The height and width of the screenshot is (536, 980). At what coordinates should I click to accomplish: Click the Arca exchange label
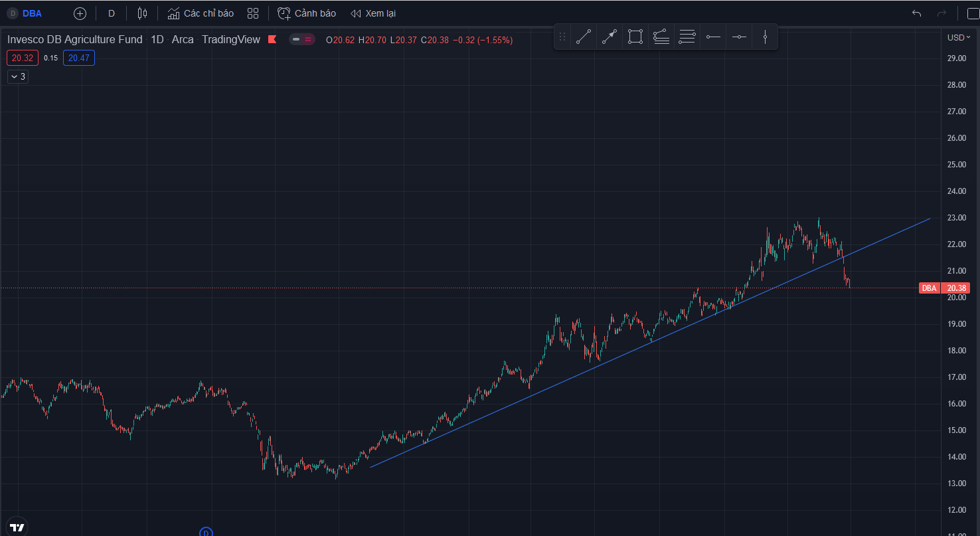pyautogui.click(x=183, y=40)
